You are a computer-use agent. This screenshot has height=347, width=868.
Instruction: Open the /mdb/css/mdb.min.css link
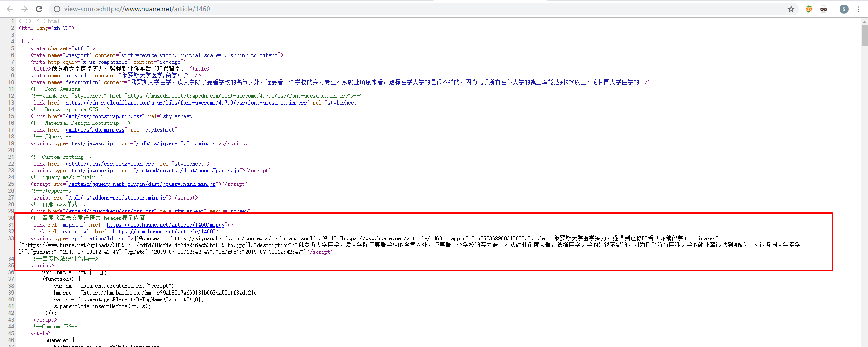pyautogui.click(x=95, y=130)
